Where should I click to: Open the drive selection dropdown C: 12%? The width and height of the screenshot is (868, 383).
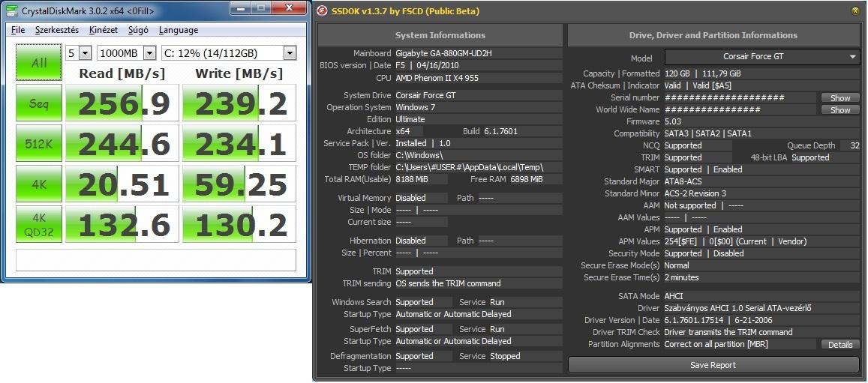(x=229, y=53)
